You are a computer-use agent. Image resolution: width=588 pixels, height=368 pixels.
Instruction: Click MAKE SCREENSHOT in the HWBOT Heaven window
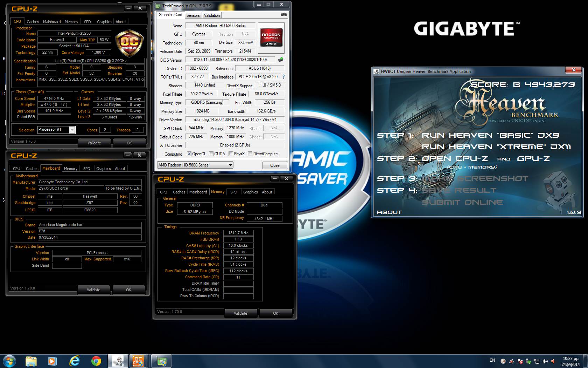pos(475,179)
